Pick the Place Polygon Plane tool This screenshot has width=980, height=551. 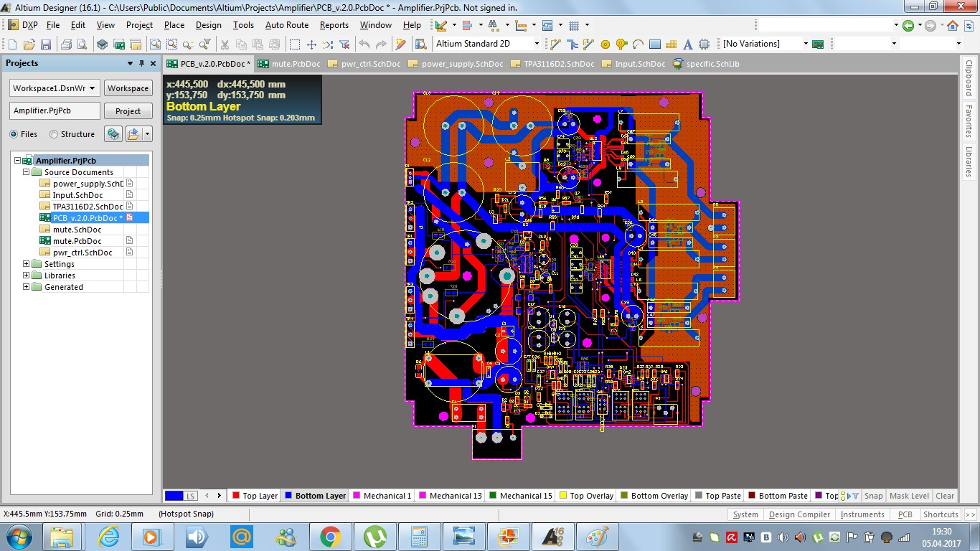pos(670,44)
